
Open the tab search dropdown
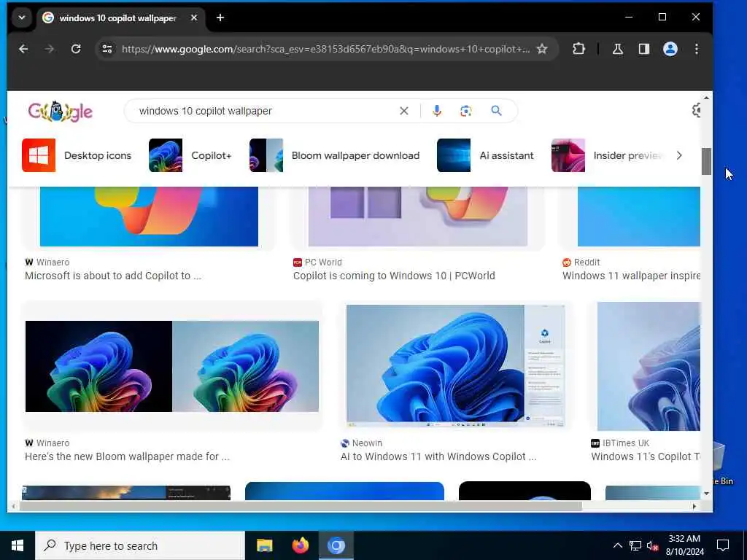coord(21,18)
